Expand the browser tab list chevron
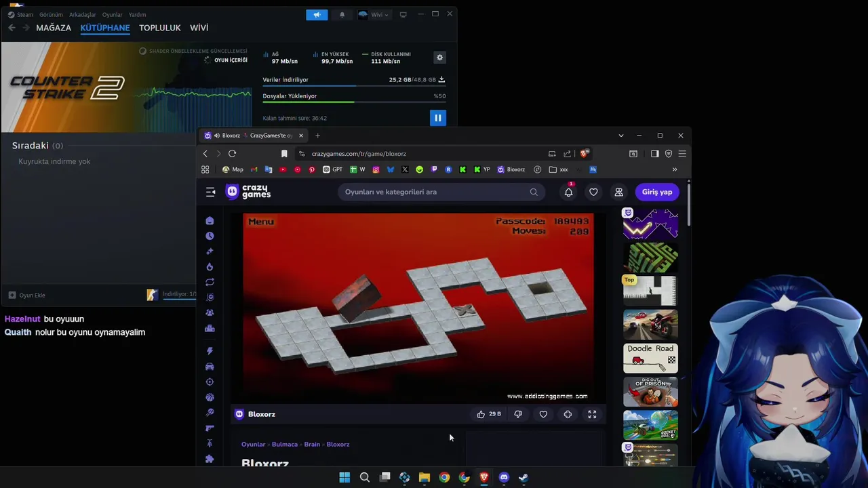868x488 pixels. point(620,136)
